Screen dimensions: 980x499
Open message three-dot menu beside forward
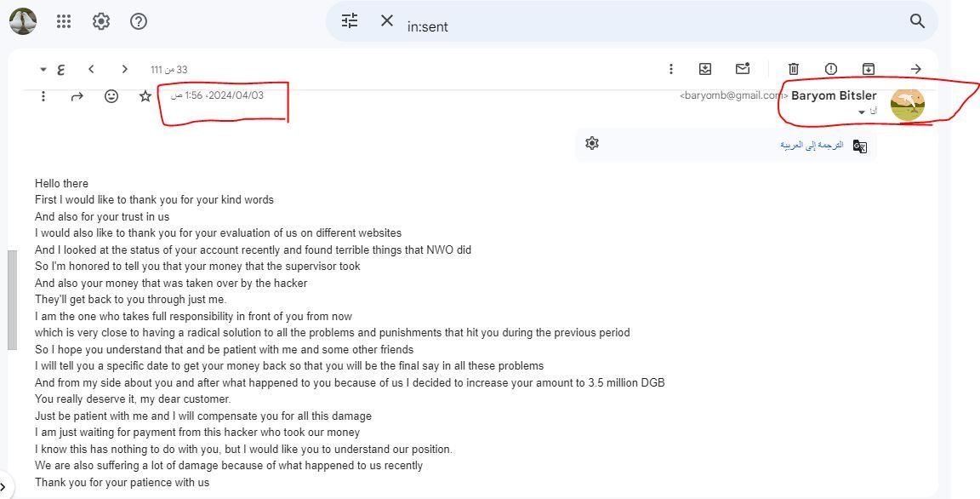click(x=43, y=96)
